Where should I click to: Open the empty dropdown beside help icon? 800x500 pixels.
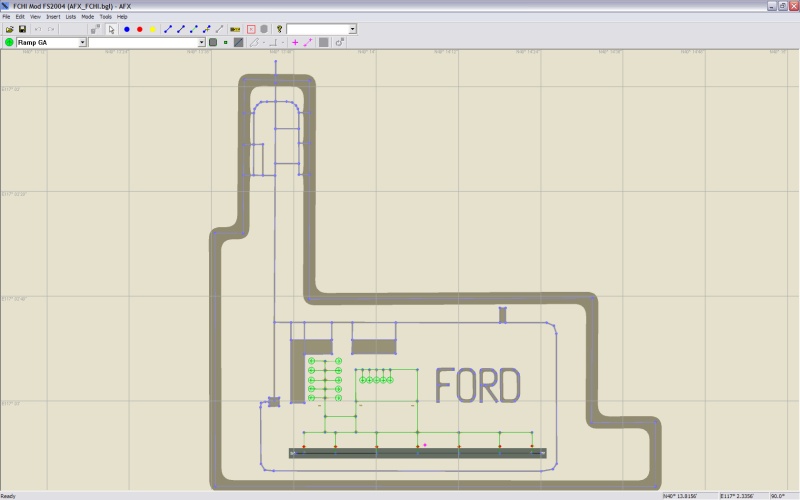(x=352, y=29)
